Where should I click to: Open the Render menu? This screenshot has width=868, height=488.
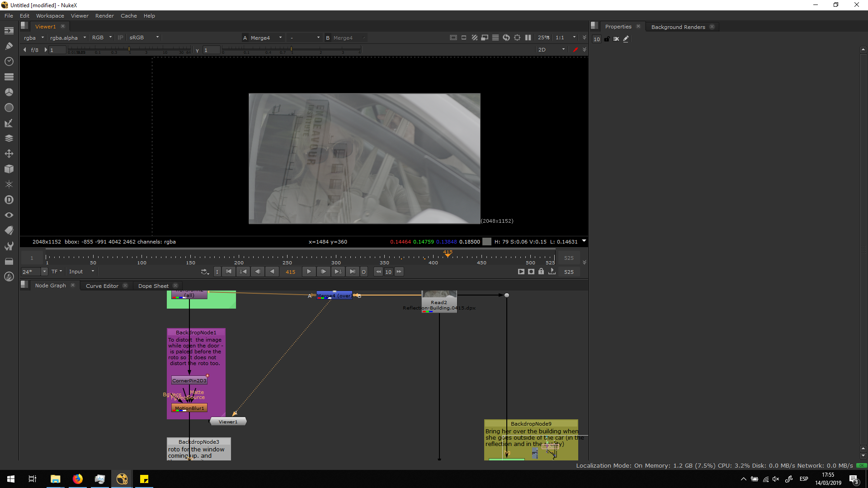104,16
